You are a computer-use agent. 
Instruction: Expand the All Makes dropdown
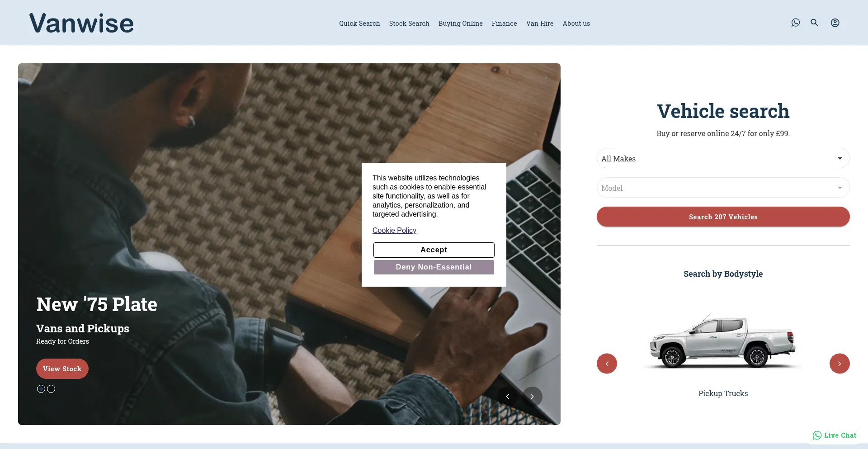coord(723,158)
